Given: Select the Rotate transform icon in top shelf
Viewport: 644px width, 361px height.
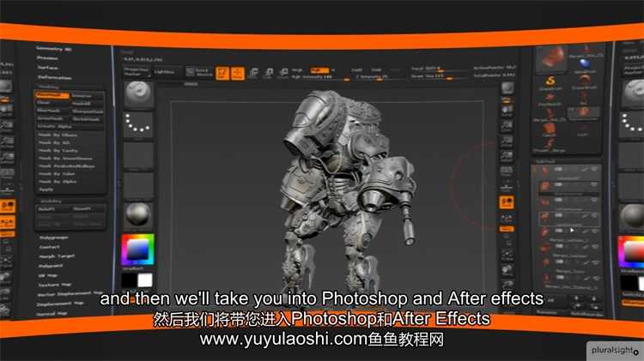Looking at the screenshot, I should pyautogui.click(x=283, y=74).
